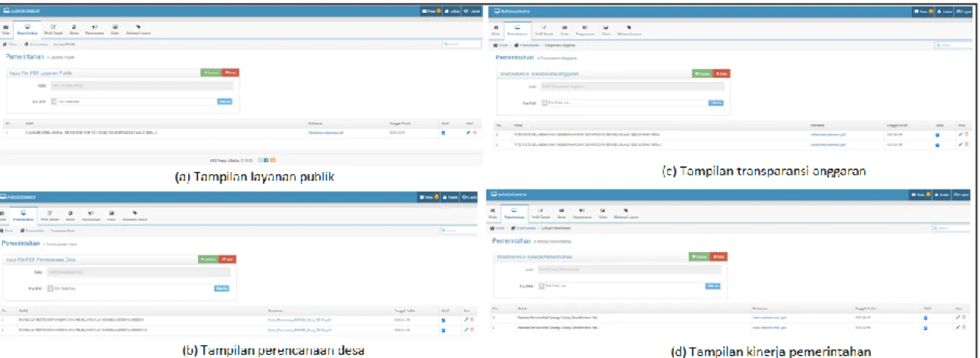Edit first row in perencanaan desa table
980x358 pixels.
click(466, 318)
